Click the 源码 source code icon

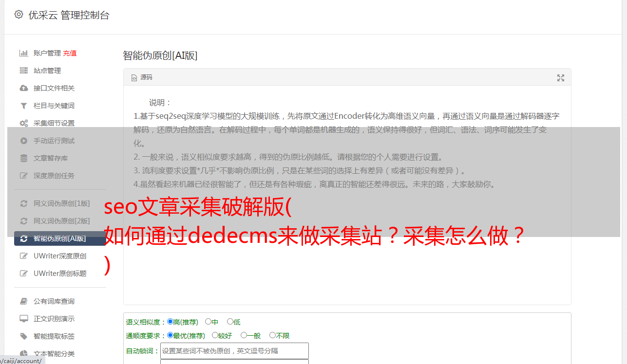[x=134, y=78]
